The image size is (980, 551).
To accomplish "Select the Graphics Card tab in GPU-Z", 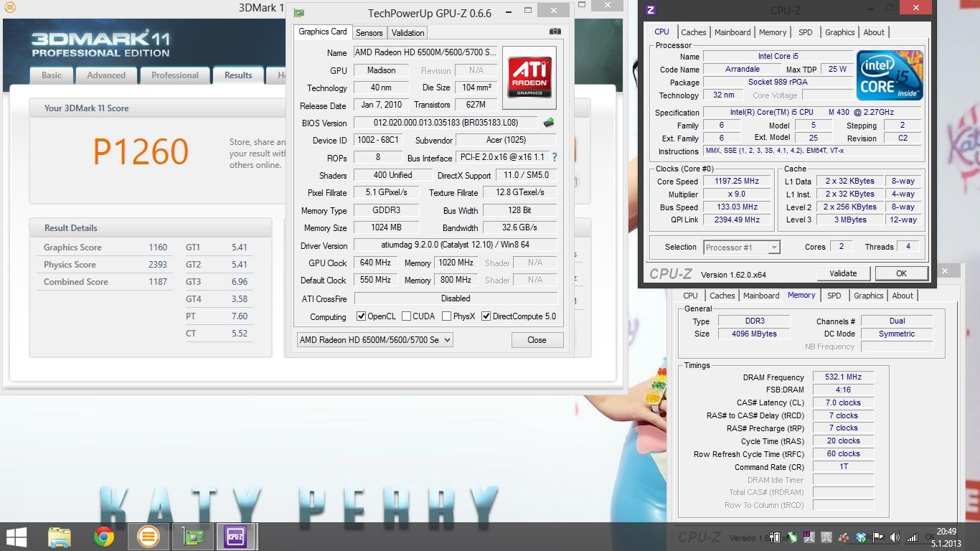I will 322,32.
